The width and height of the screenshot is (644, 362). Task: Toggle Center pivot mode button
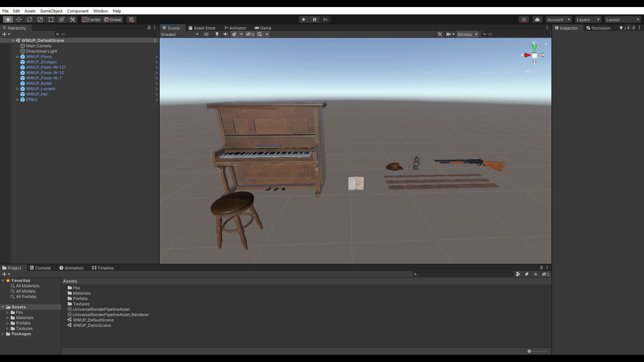click(x=92, y=19)
